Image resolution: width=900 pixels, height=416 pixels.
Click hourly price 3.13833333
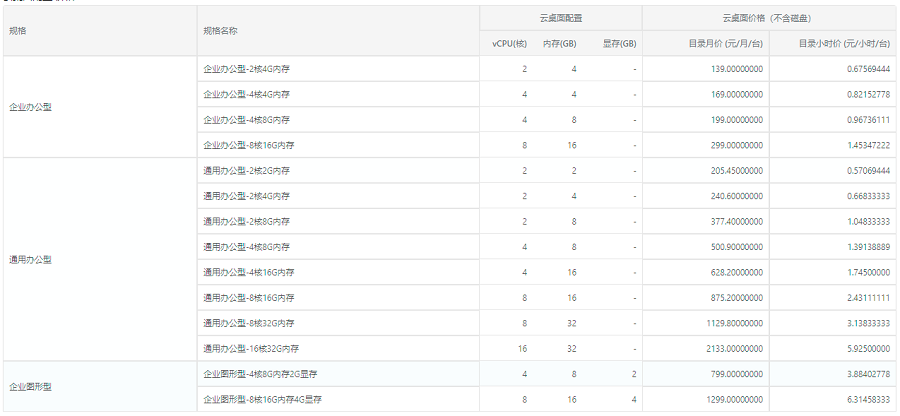868,323
